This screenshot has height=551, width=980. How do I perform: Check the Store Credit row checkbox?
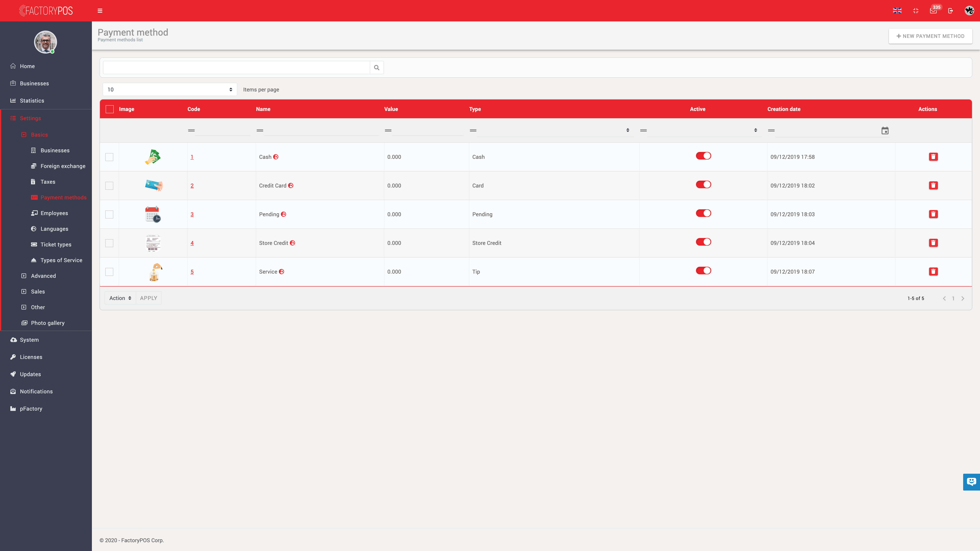click(x=109, y=243)
